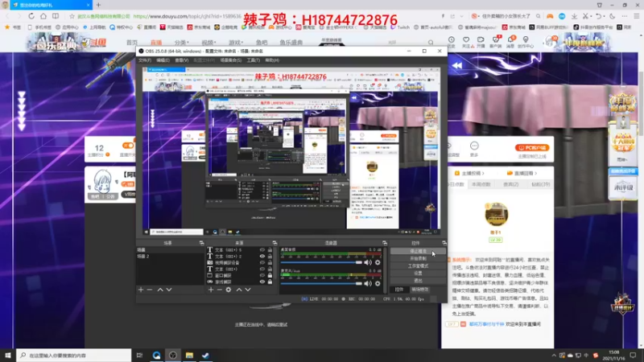
Task: Mute the mic/Aux speaker icon
Action: point(368,283)
